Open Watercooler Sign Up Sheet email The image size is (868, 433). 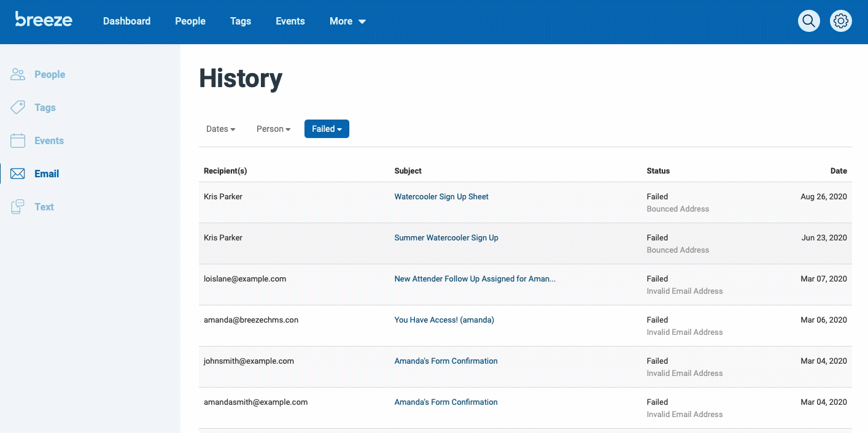coord(441,197)
